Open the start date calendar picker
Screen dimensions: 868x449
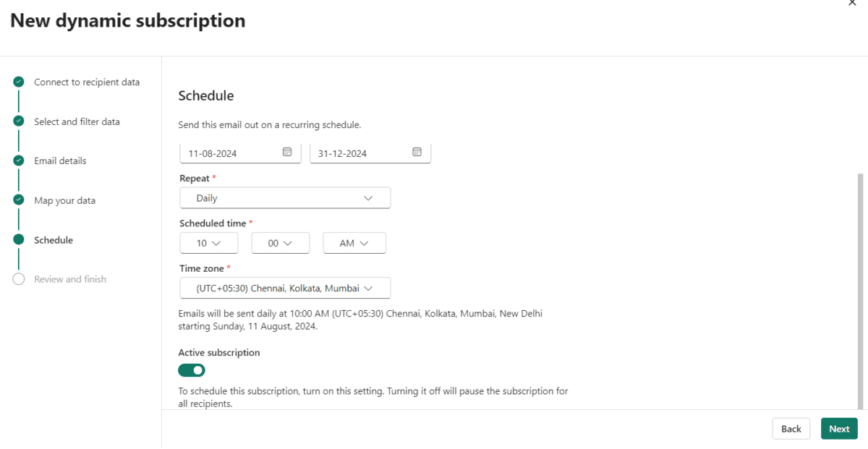pos(287,152)
